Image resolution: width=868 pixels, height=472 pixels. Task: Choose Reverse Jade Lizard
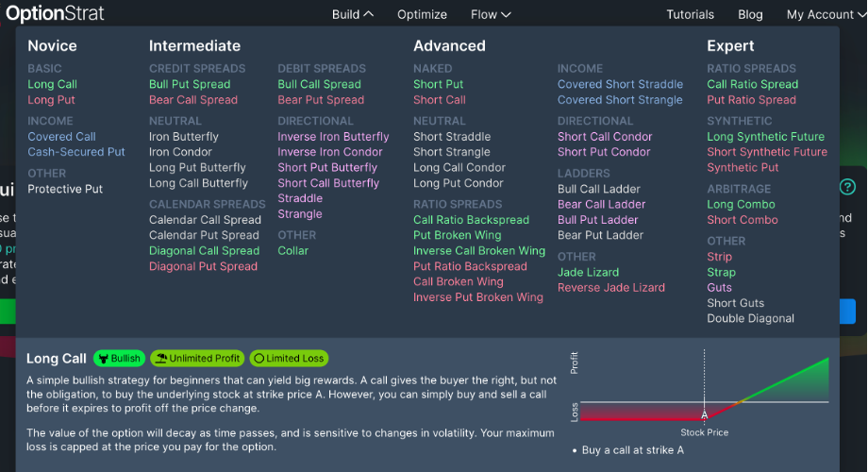coord(611,288)
